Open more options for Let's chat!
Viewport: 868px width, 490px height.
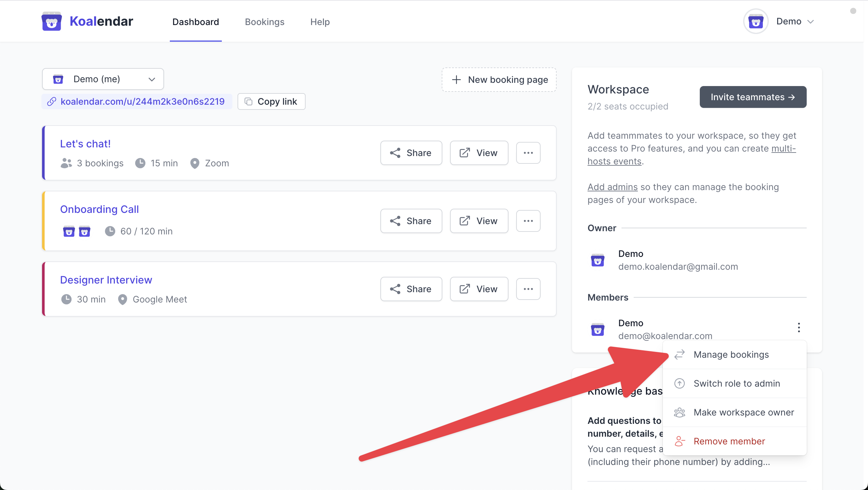click(528, 153)
